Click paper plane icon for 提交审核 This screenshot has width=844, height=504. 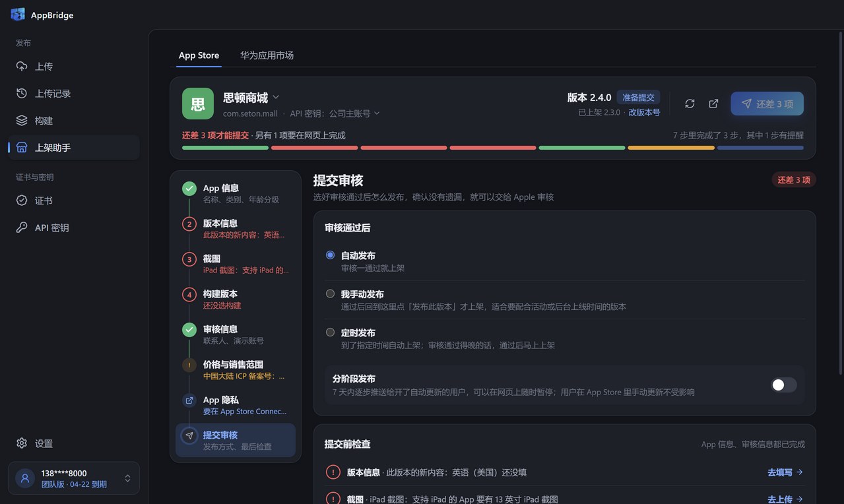[x=189, y=435]
